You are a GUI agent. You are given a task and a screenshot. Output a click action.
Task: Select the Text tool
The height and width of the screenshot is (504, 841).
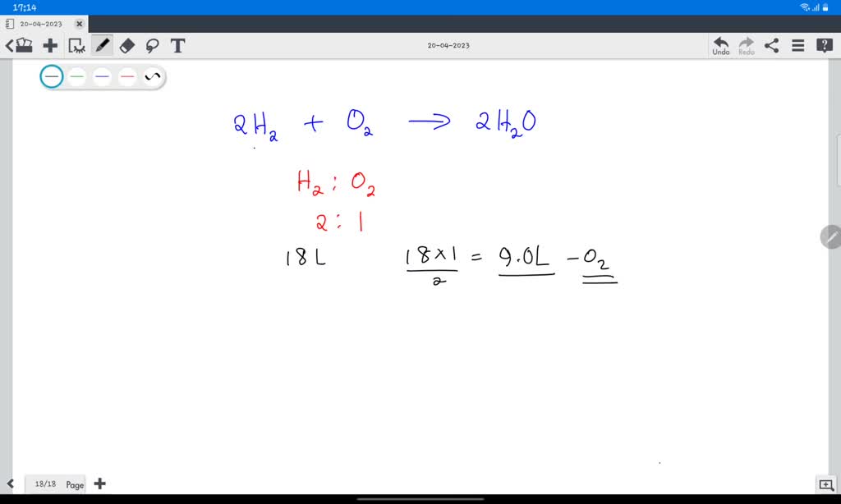pos(177,45)
